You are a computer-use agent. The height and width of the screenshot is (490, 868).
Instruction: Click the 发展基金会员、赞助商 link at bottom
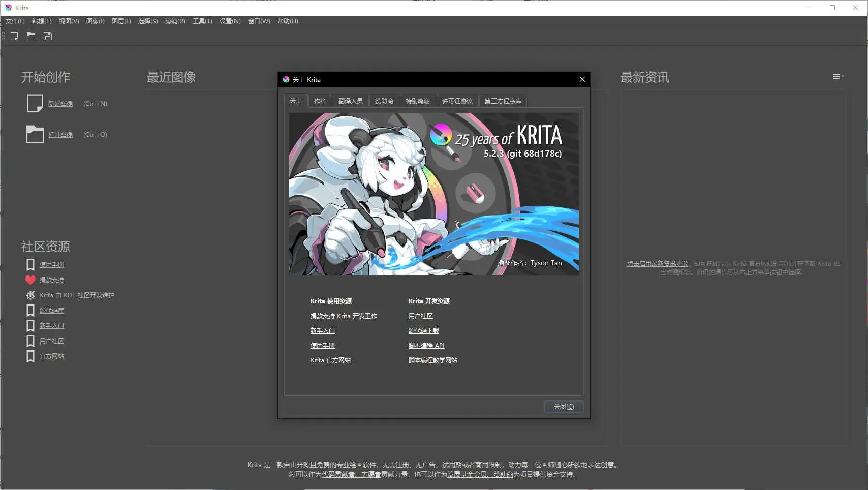[480, 474]
